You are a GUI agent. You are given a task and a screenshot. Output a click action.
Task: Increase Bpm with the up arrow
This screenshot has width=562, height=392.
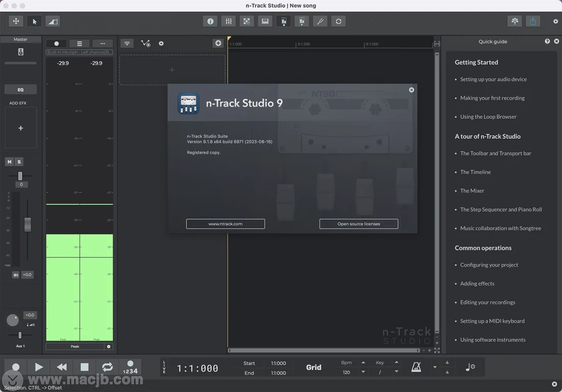pos(363,362)
